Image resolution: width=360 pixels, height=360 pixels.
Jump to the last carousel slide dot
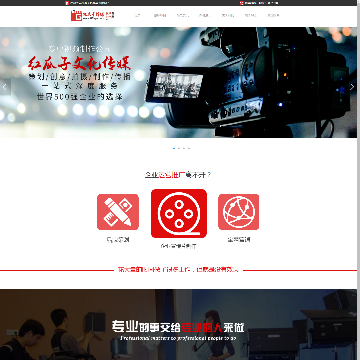point(189,148)
